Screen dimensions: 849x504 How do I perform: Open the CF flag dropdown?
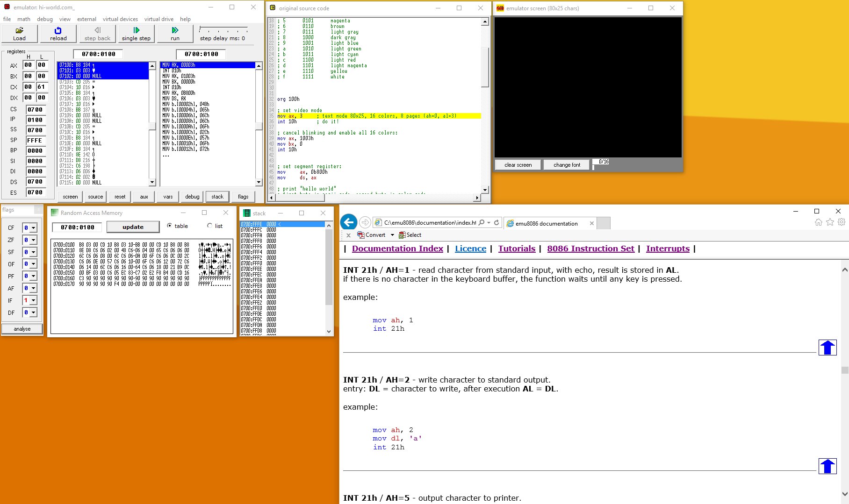tap(33, 228)
